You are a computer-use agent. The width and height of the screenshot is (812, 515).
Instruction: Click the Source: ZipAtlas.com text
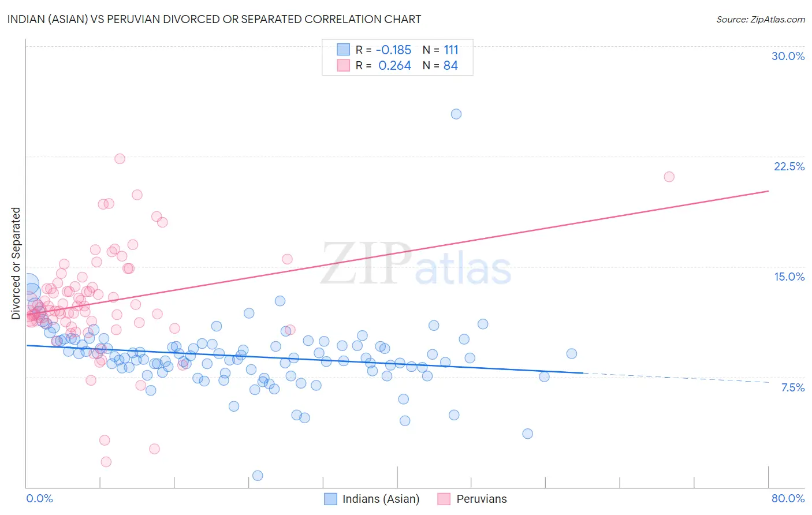761,19
